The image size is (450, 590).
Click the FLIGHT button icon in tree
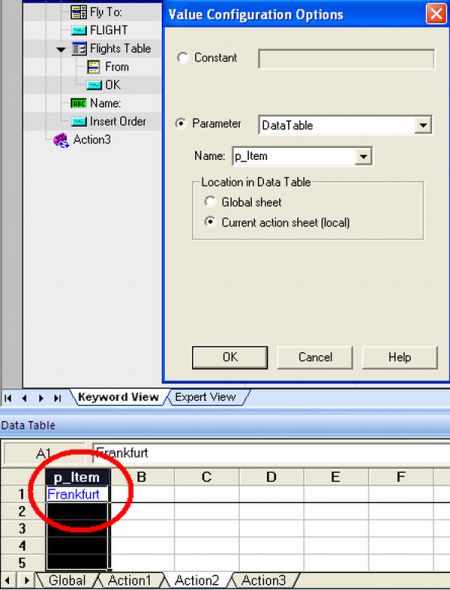(x=79, y=30)
